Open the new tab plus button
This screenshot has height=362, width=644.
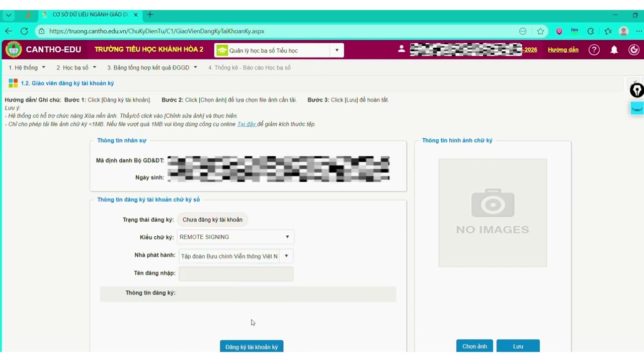(150, 15)
